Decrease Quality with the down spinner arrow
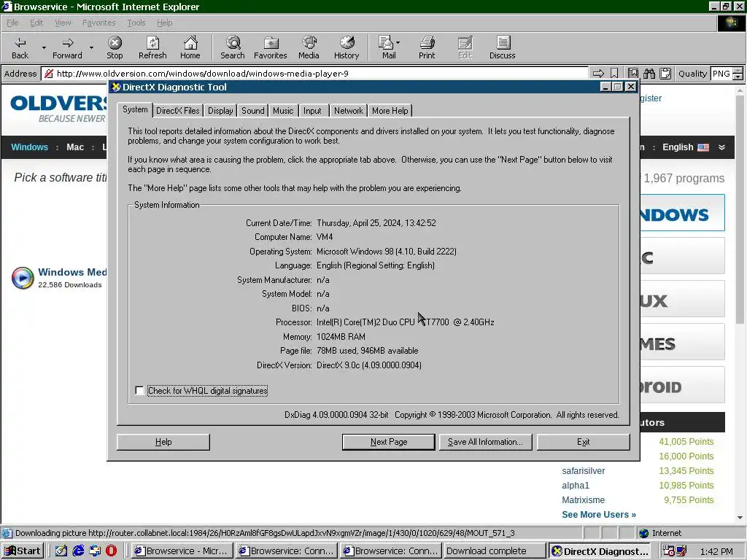This screenshot has height=560, width=747. pyautogui.click(x=738, y=77)
